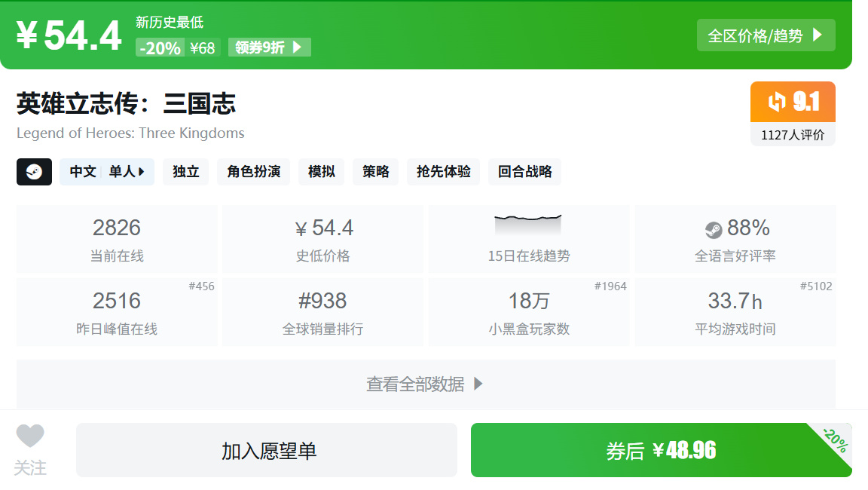Click the original price ¥68 text

pyautogui.click(x=202, y=48)
